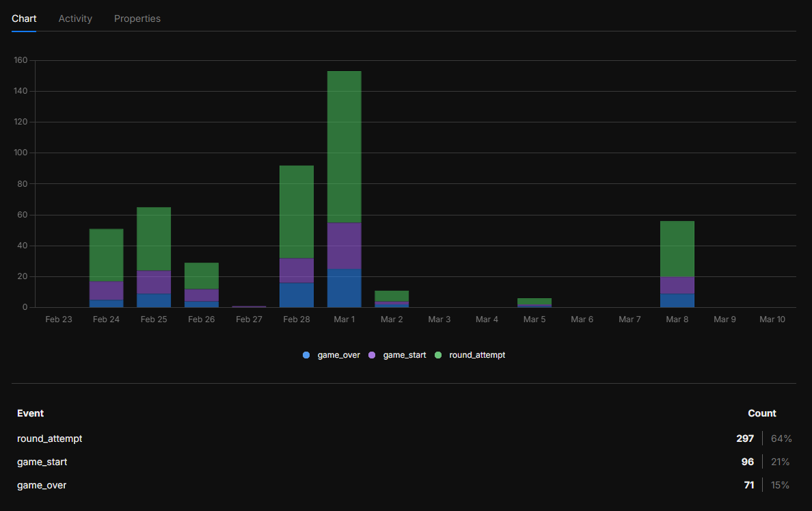Toggle game_start series in legend
812x511 pixels.
pyautogui.click(x=404, y=355)
